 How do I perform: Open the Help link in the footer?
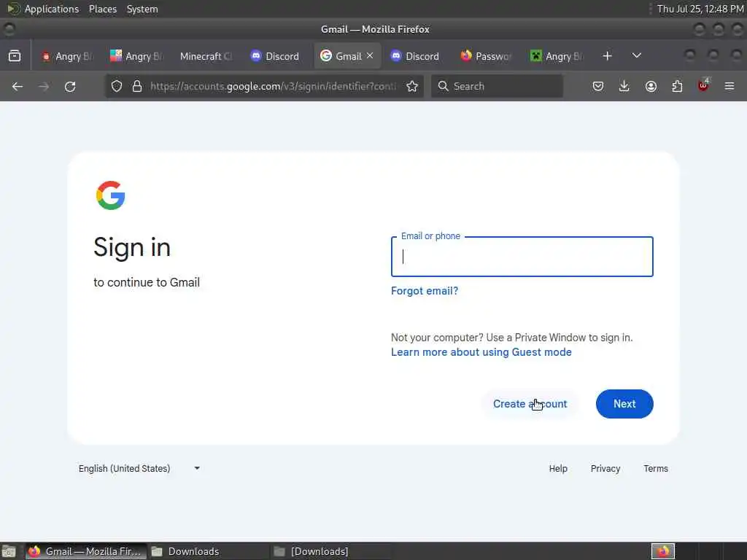[558, 469]
